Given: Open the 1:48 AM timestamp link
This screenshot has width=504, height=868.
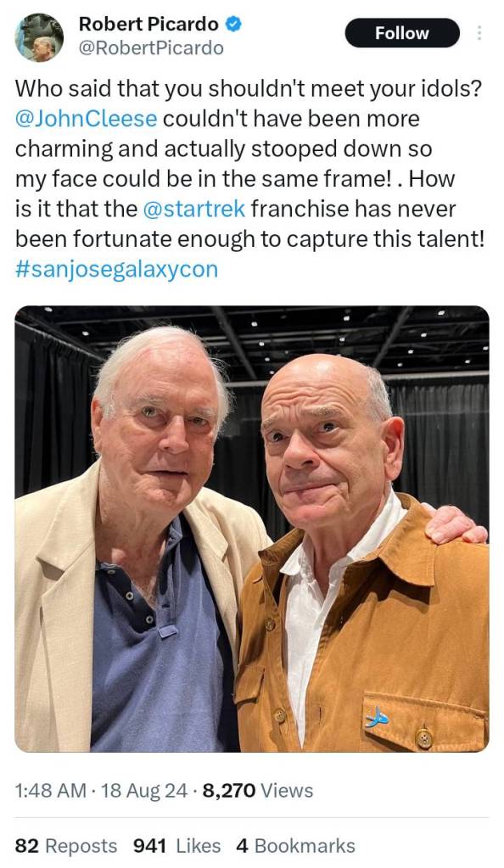Looking at the screenshot, I should click(50, 791).
